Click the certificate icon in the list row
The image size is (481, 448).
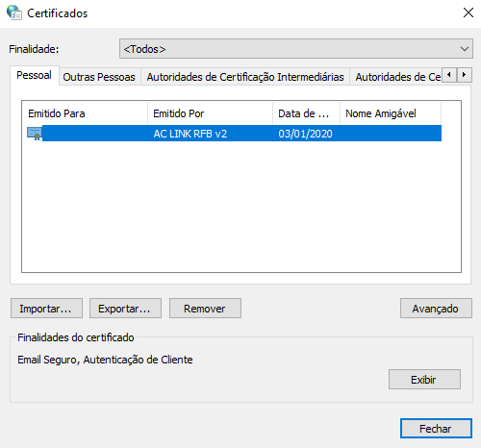pyautogui.click(x=35, y=134)
